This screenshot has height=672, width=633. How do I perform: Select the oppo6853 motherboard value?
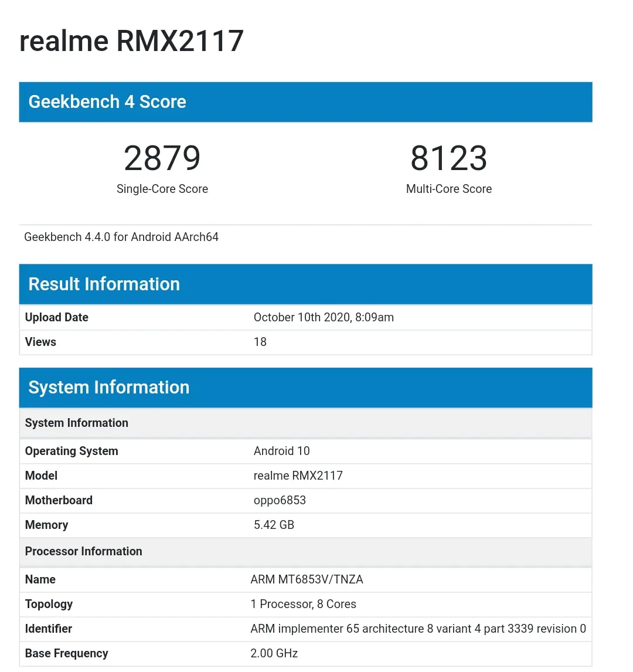pyautogui.click(x=280, y=501)
